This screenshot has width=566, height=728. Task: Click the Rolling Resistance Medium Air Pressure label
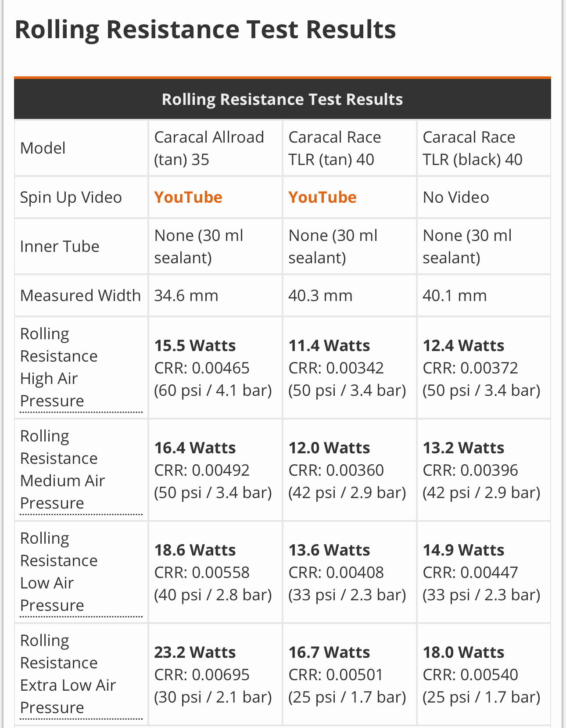[62, 470]
